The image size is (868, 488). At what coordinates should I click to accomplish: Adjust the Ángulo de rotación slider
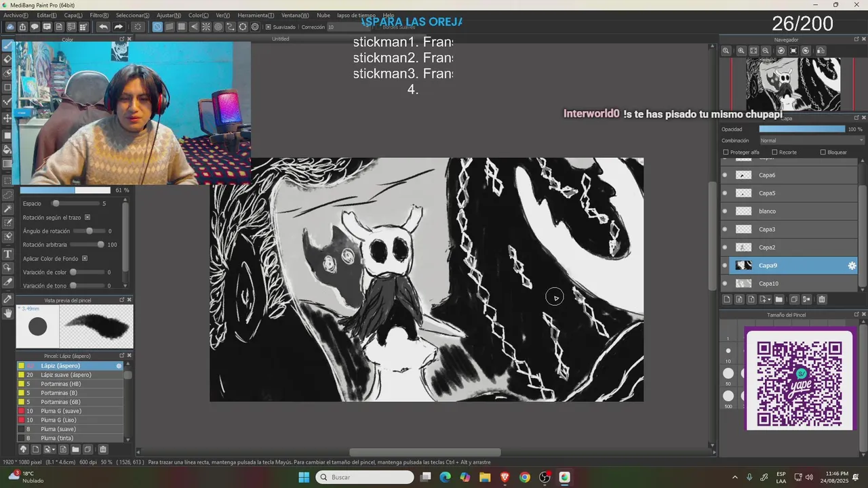pyautogui.click(x=90, y=231)
